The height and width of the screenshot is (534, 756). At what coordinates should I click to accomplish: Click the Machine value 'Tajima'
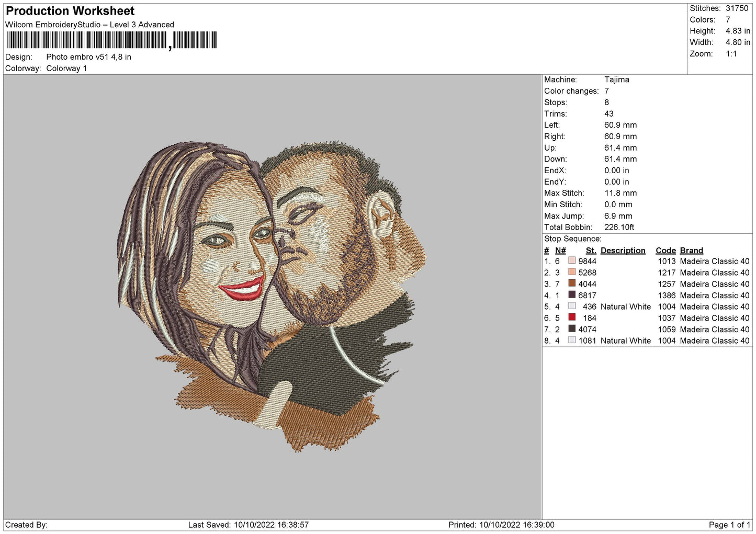pos(617,79)
